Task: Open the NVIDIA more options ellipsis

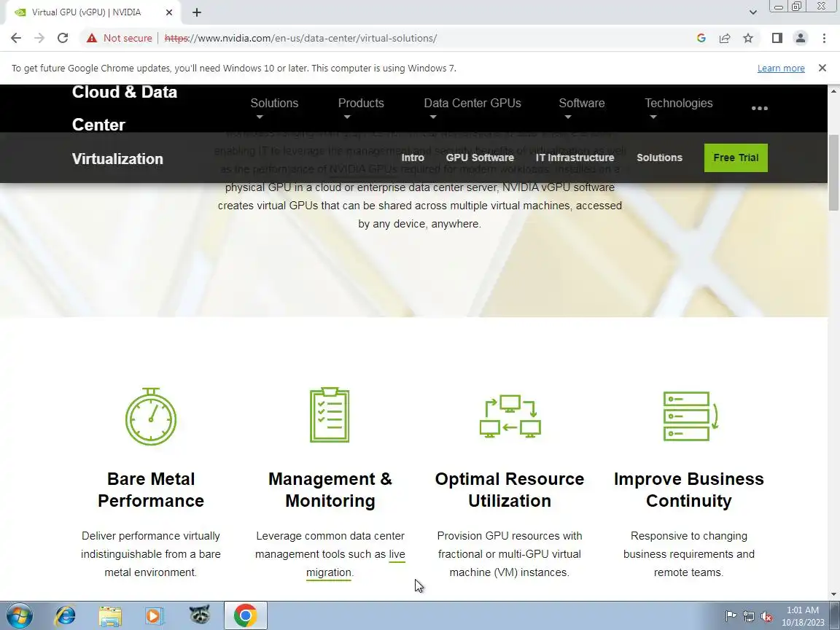Action: (x=759, y=108)
